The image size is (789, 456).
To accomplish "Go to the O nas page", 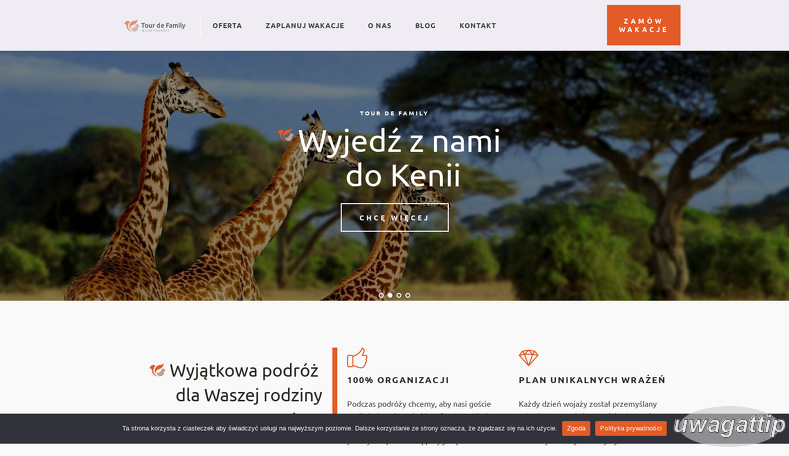I will pyautogui.click(x=379, y=26).
